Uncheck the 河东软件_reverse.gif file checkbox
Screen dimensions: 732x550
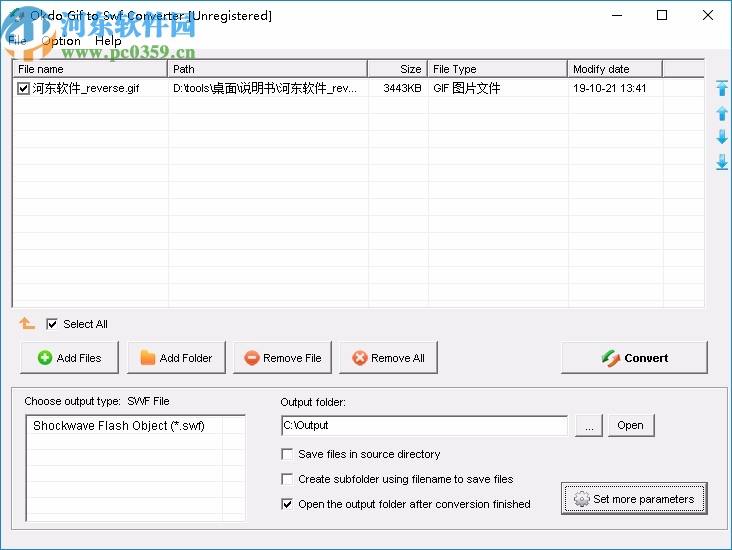pyautogui.click(x=23, y=88)
